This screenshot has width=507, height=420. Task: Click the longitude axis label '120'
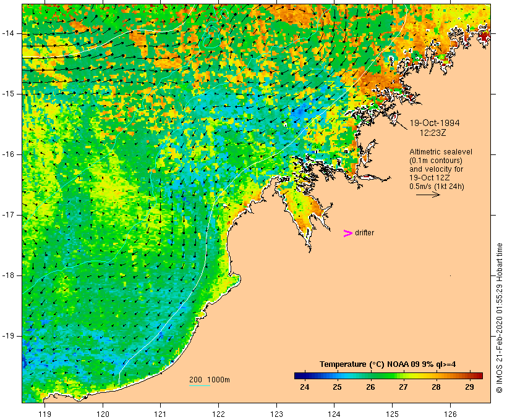(103, 414)
